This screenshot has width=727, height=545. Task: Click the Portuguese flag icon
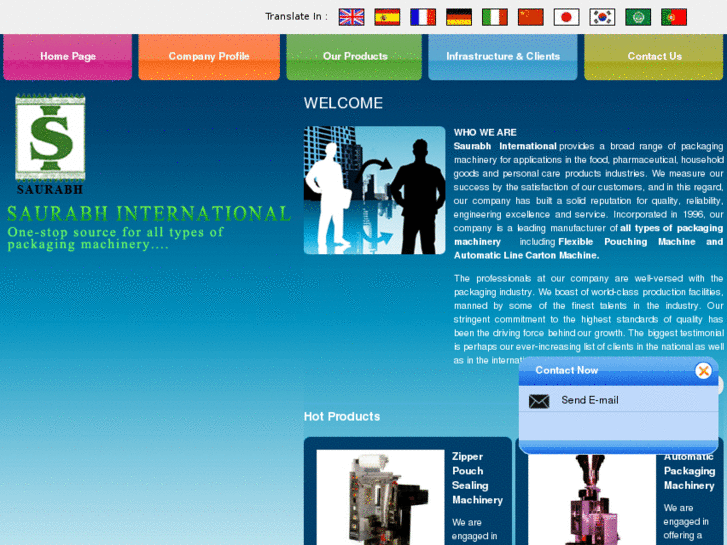pyautogui.click(x=674, y=17)
